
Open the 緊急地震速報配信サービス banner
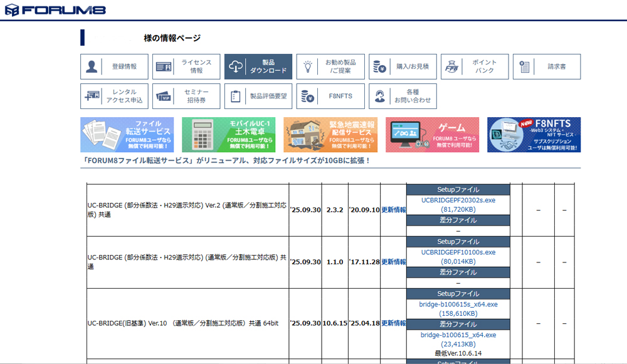(330, 135)
